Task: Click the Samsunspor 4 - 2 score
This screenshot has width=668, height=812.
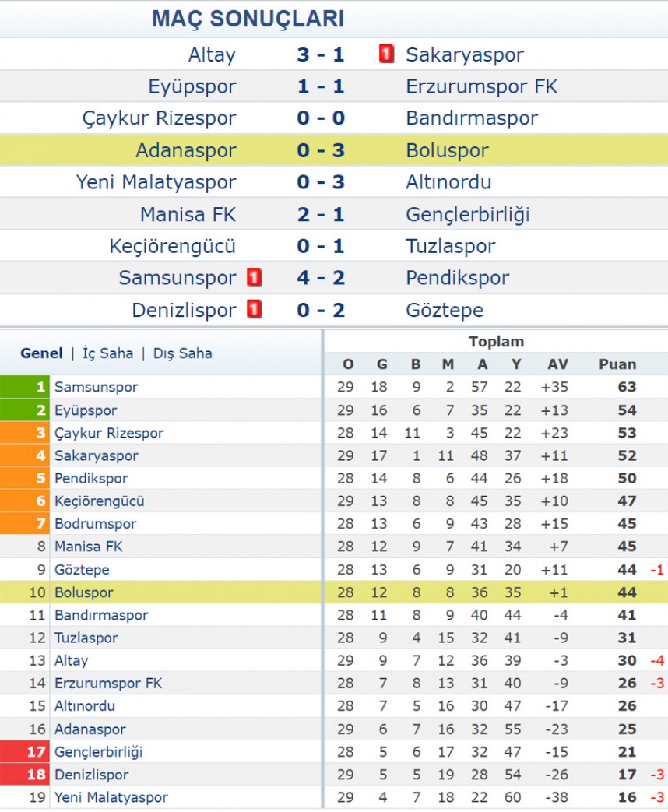Action: [321, 278]
